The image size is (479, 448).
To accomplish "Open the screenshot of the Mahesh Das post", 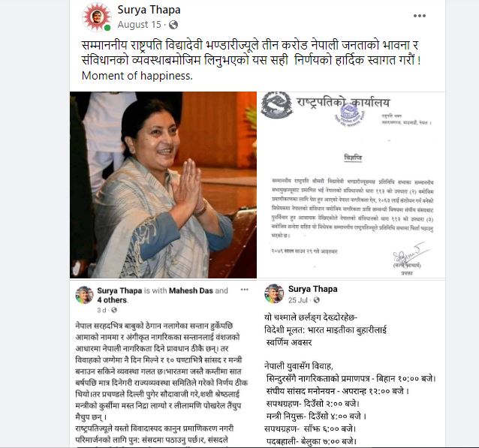I will click(163, 363).
